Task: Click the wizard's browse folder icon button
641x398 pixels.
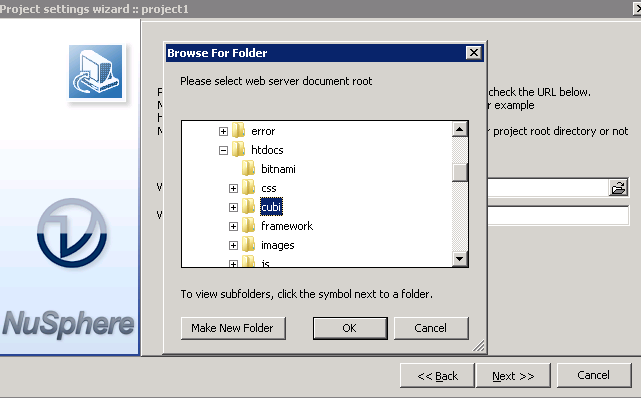Action: [x=618, y=188]
